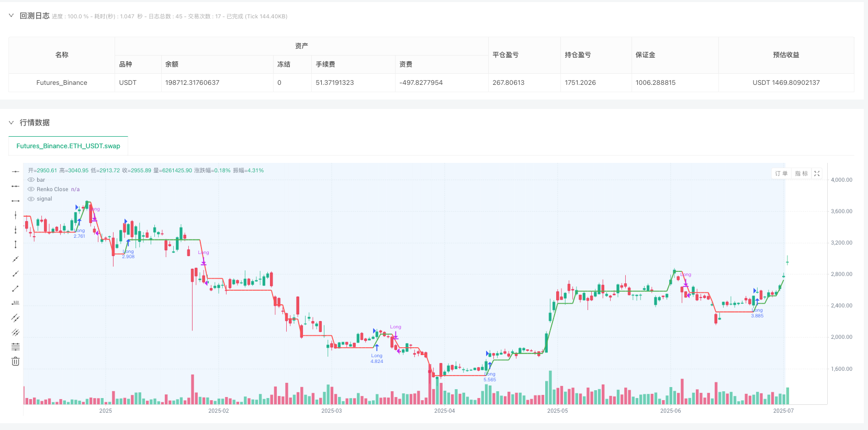Select the parallel channel drawing tool

point(16,317)
